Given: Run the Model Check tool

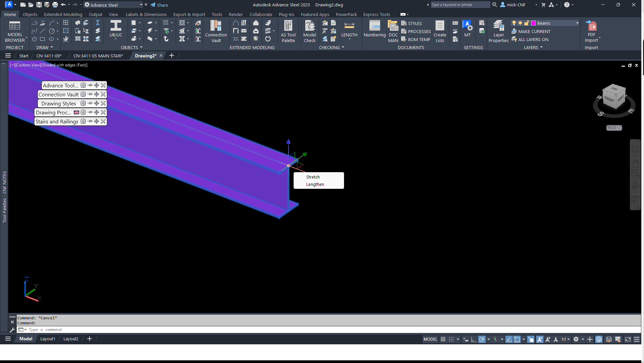Looking at the screenshot, I should point(310,31).
